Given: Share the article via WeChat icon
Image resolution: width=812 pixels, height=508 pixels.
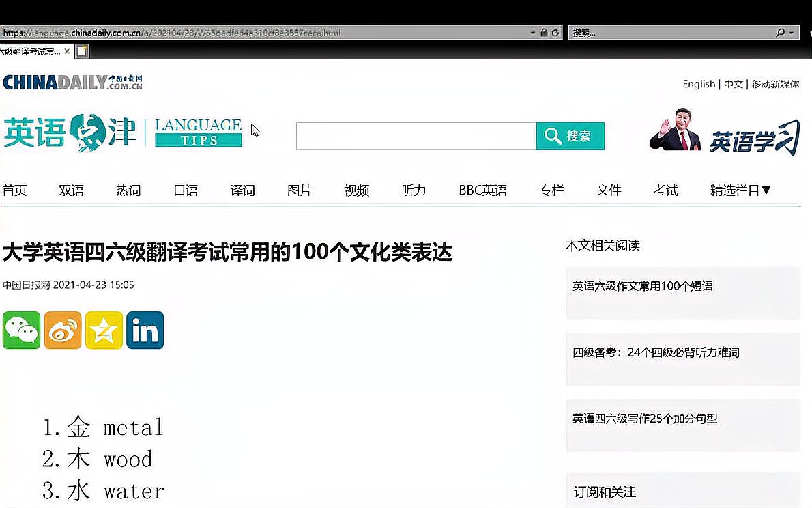Looking at the screenshot, I should pyautogui.click(x=21, y=330).
